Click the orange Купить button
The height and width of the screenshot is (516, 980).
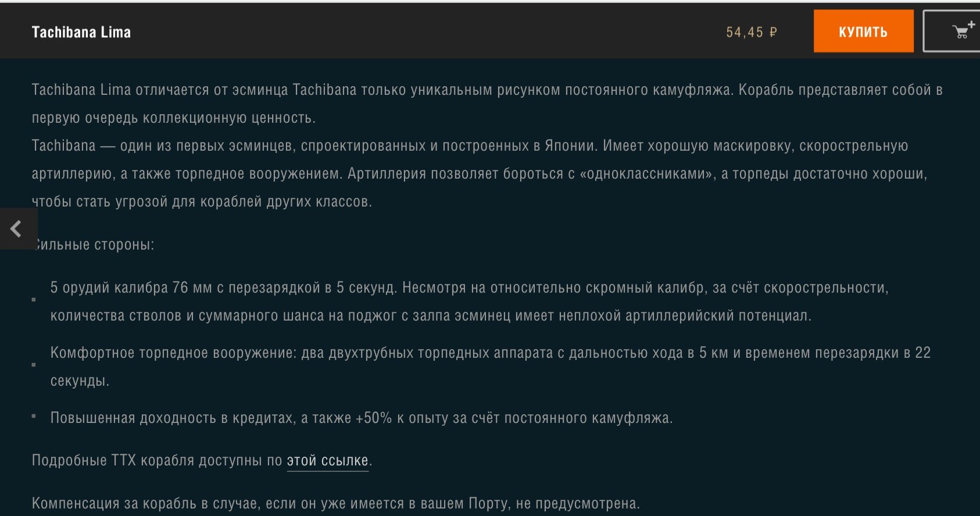point(863,31)
